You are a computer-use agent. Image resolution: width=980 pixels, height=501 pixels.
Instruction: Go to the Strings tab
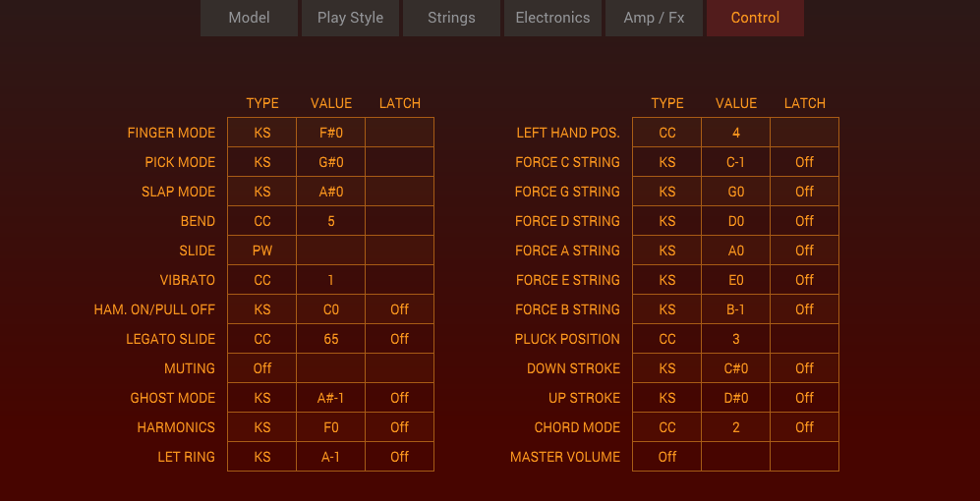[x=451, y=18]
